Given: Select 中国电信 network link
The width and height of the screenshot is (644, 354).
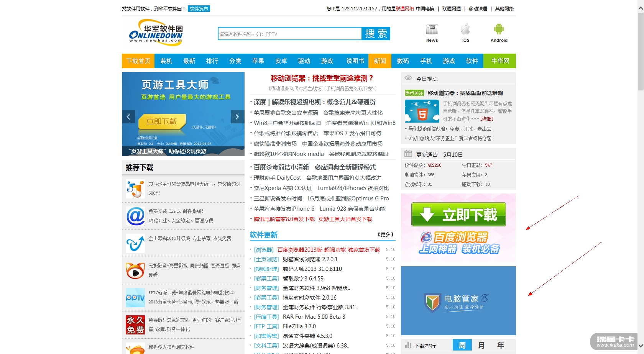Looking at the screenshot, I should (x=425, y=9).
